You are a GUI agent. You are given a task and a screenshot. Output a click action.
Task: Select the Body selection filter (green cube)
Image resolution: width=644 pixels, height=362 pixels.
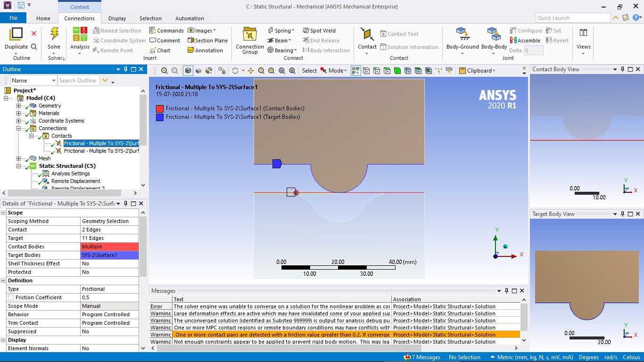point(397,71)
